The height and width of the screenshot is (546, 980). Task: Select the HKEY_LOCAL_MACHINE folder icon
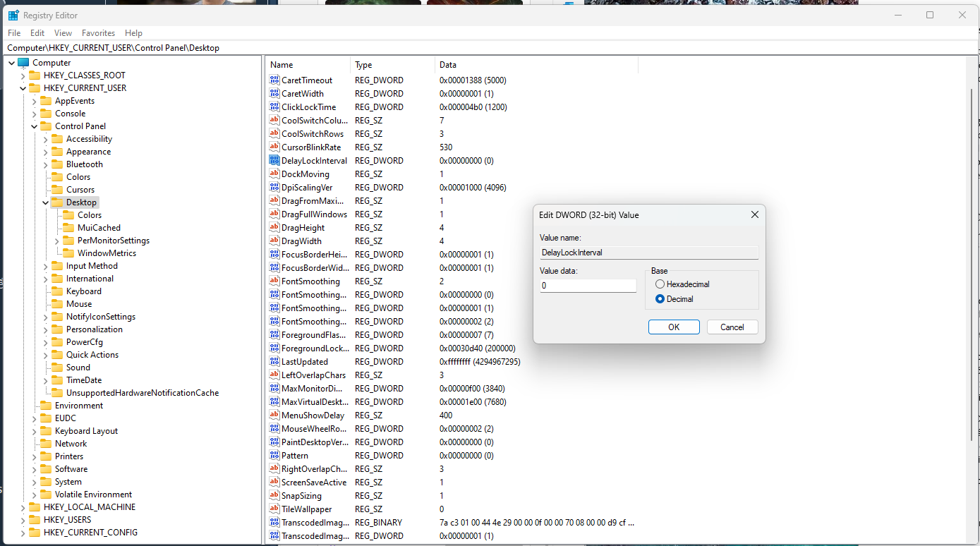tap(35, 507)
